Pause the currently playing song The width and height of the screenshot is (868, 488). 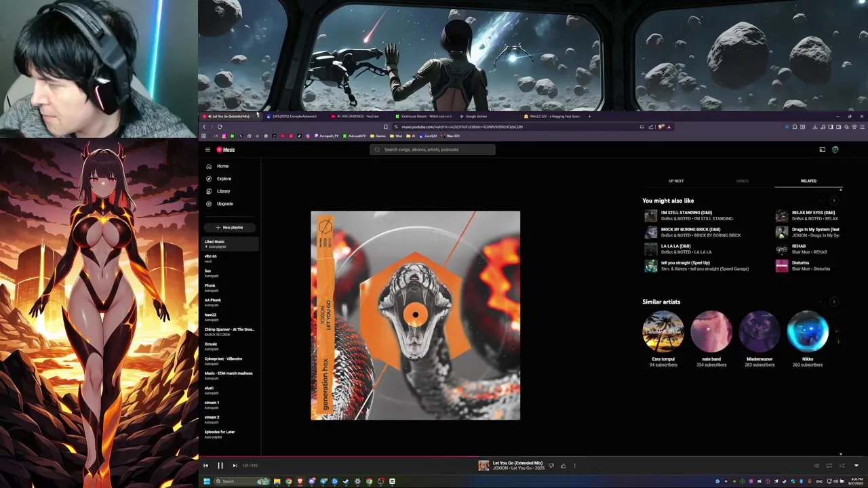click(220, 466)
